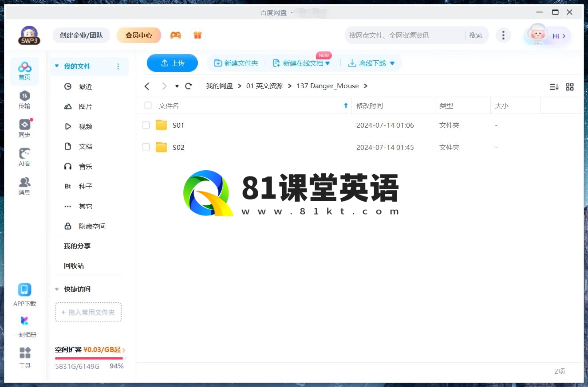Open 空间扩容 arrow

point(123,350)
